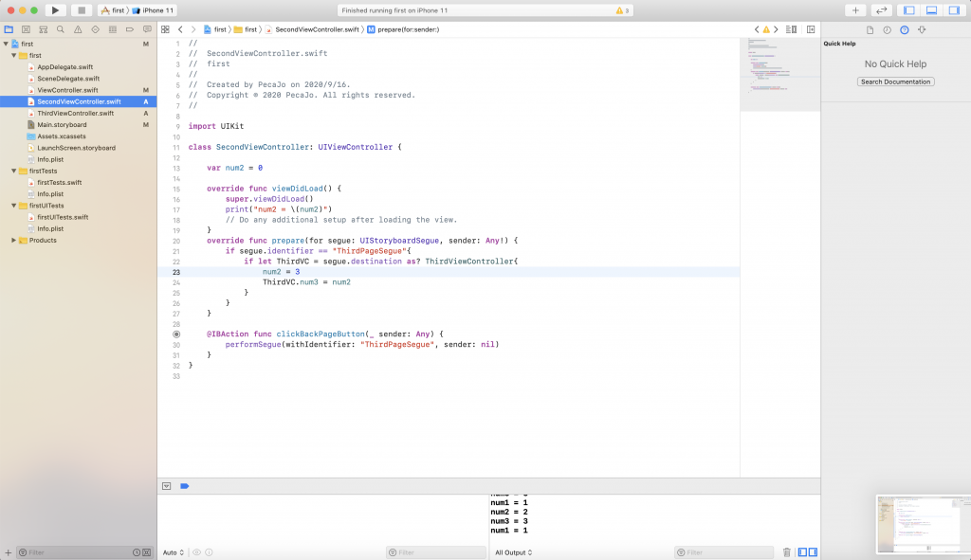Select the project navigator folder icon
Image resolution: width=971 pixels, height=560 pixels.
pyautogui.click(x=9, y=29)
